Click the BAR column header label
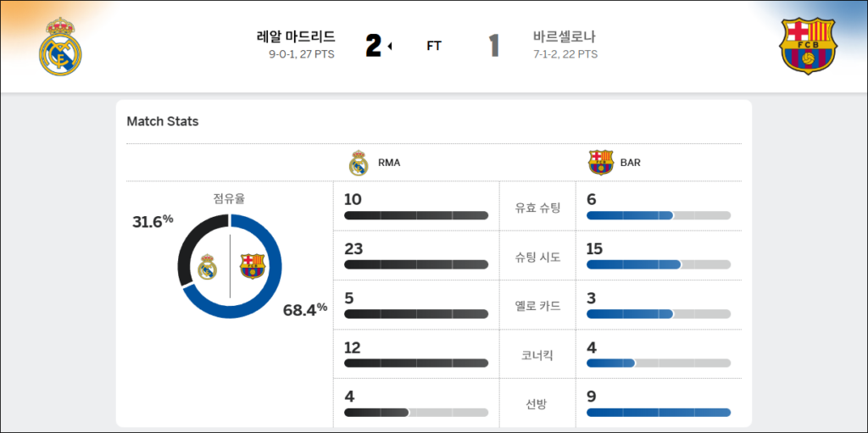868x433 pixels. 631,163
